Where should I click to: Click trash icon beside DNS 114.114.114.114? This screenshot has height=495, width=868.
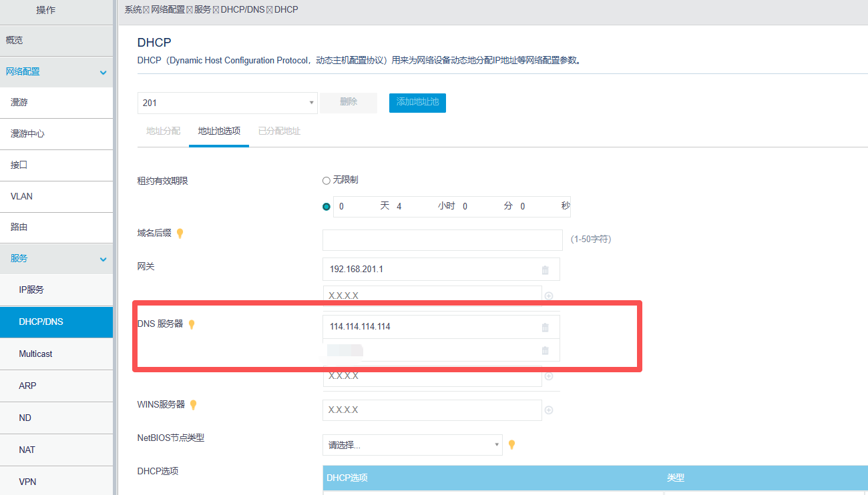coord(545,328)
